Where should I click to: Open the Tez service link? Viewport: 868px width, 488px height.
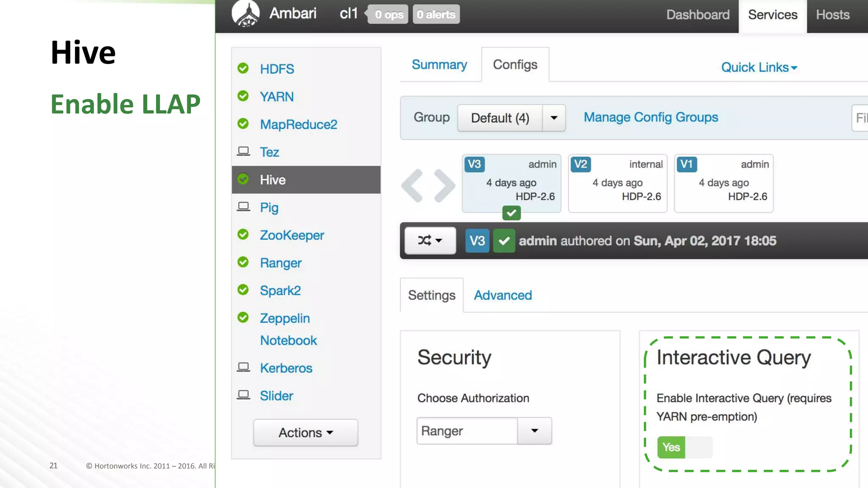click(269, 152)
